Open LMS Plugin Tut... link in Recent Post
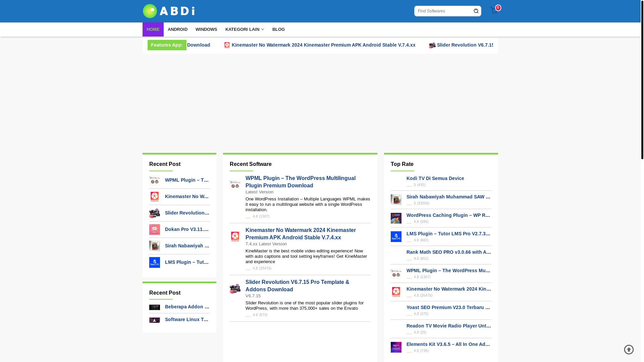The height and width of the screenshot is (362, 644). 187,262
